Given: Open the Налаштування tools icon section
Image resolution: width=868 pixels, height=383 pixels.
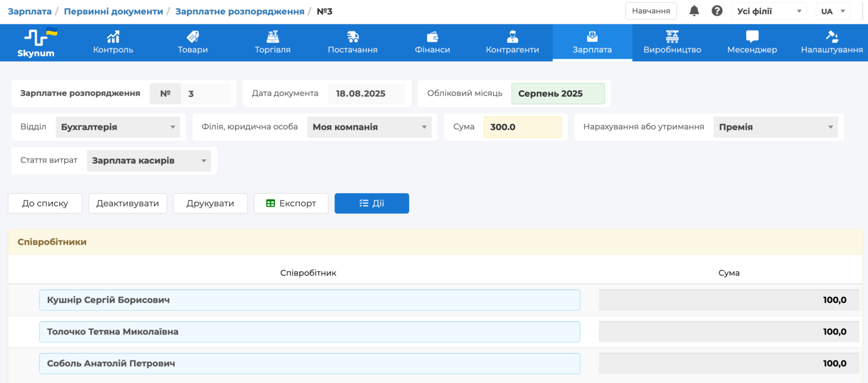Looking at the screenshot, I should 832,37.
